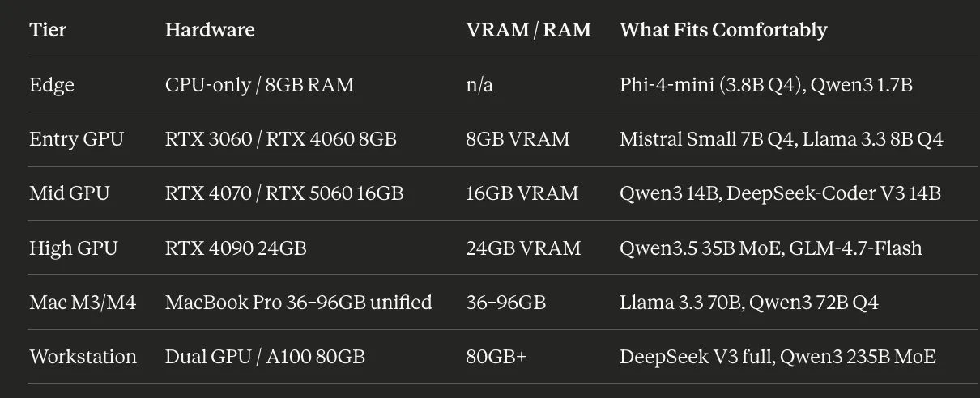Viewport: 980px width, 398px height.
Task: Click Dual GPU / A100 80GB cell
Action: (x=265, y=357)
